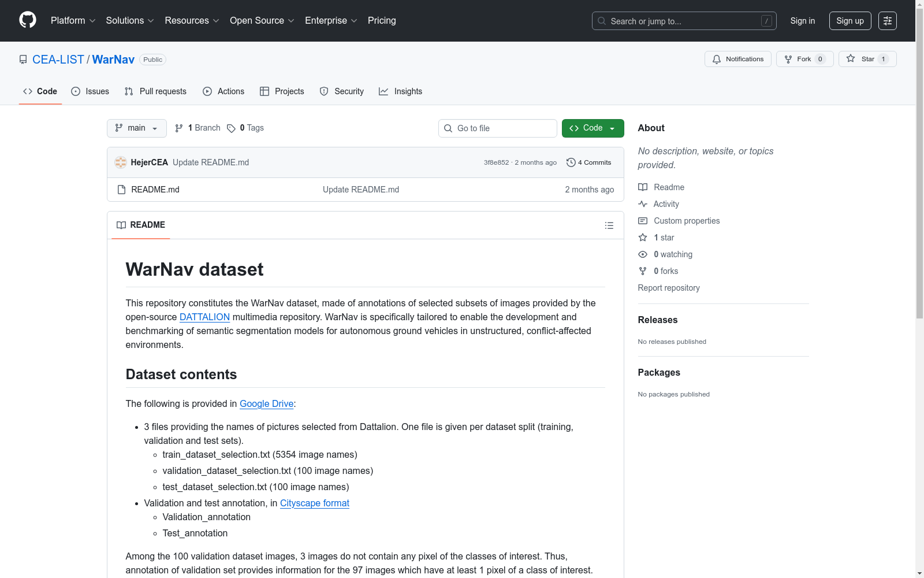This screenshot has height=578, width=924.
Task: Click the Sign in link
Action: (x=803, y=21)
